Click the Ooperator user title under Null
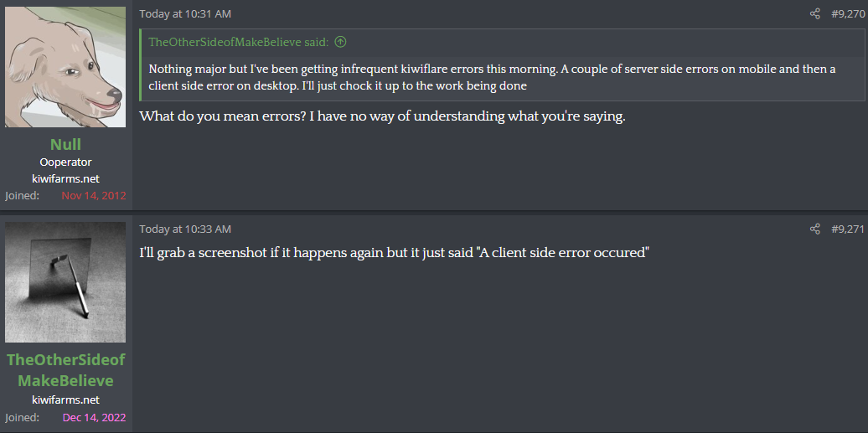This screenshot has width=868, height=433. tap(65, 162)
